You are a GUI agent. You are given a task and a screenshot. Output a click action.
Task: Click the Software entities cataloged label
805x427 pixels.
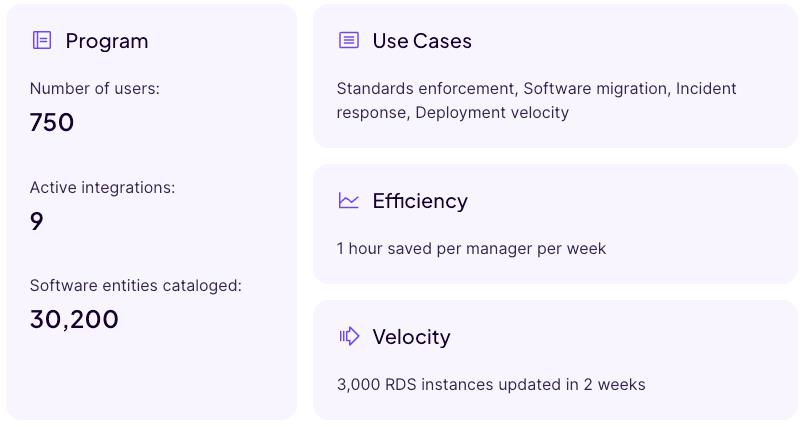(136, 285)
